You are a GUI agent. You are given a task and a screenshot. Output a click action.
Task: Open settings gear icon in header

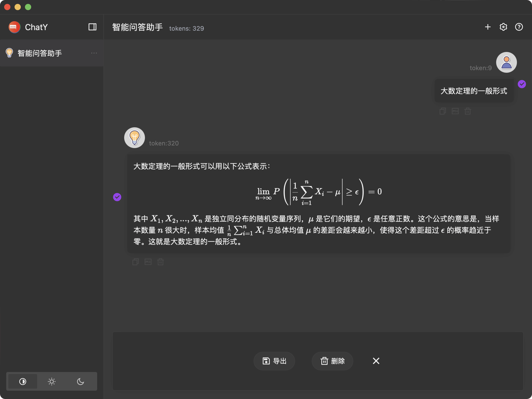point(503,27)
